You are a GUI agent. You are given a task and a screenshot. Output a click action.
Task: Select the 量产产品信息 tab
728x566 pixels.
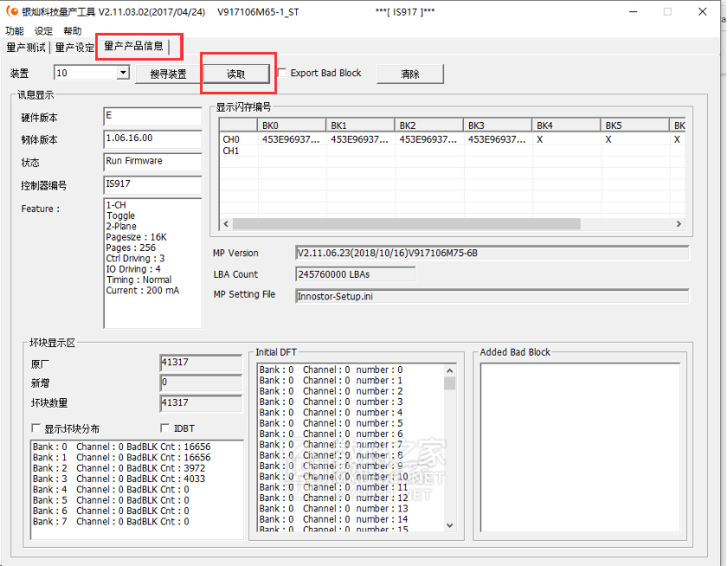pos(133,47)
